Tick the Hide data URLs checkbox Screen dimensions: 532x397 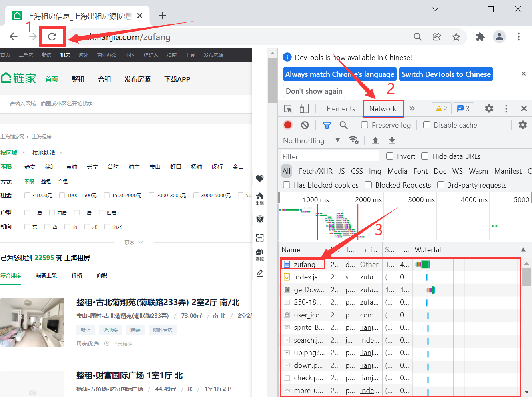425,156
